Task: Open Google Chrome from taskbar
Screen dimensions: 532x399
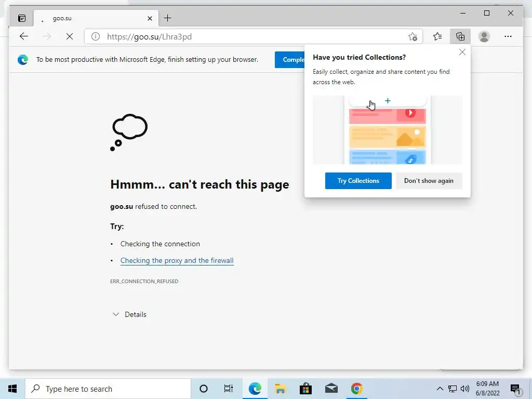Action: point(356,389)
